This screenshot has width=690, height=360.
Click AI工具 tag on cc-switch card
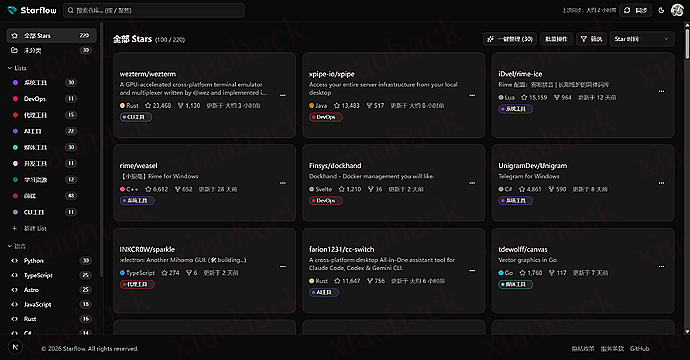(324, 292)
